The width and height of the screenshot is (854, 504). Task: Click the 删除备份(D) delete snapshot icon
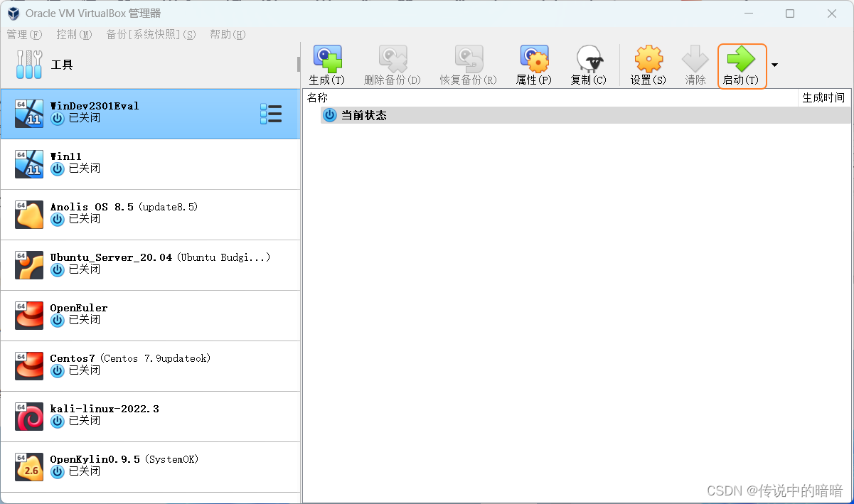click(393, 58)
